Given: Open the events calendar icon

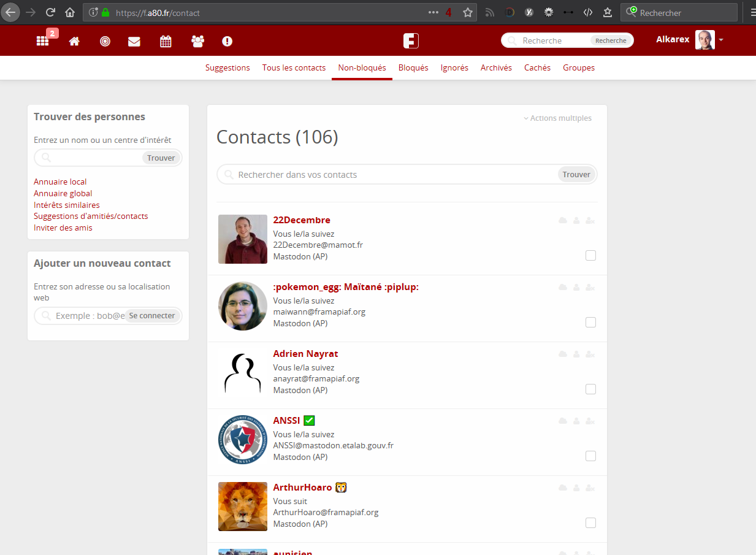Looking at the screenshot, I should tap(166, 40).
